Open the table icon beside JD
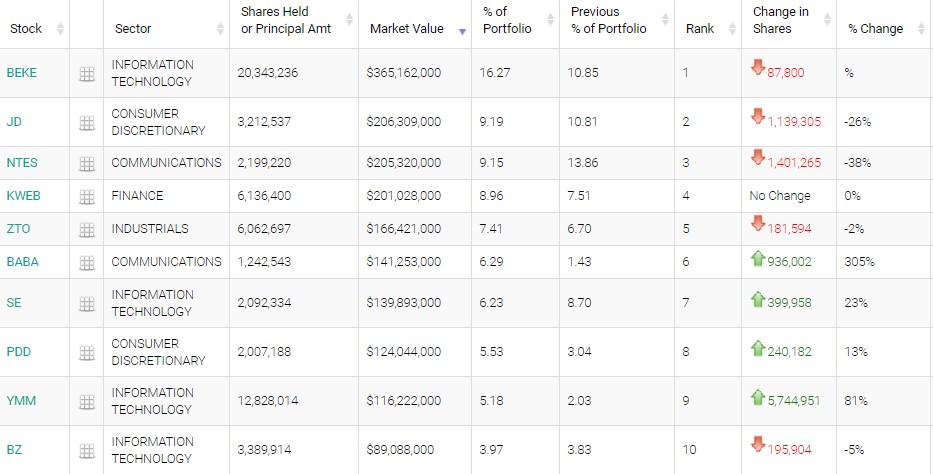The image size is (933, 474). coord(86,122)
